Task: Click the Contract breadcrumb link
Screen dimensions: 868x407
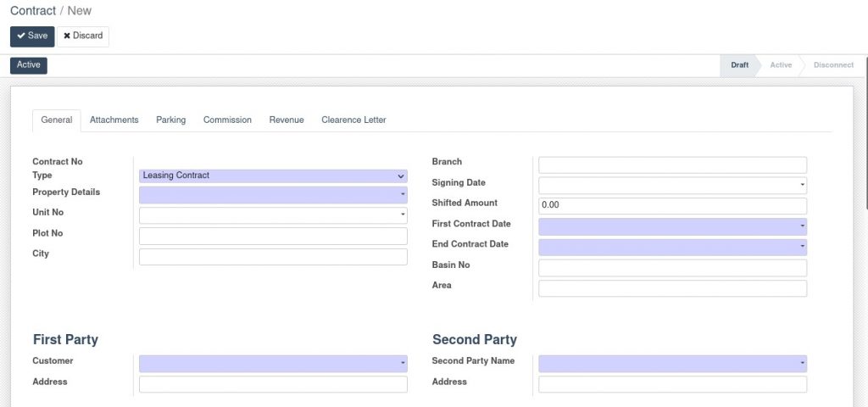Action: click(33, 10)
